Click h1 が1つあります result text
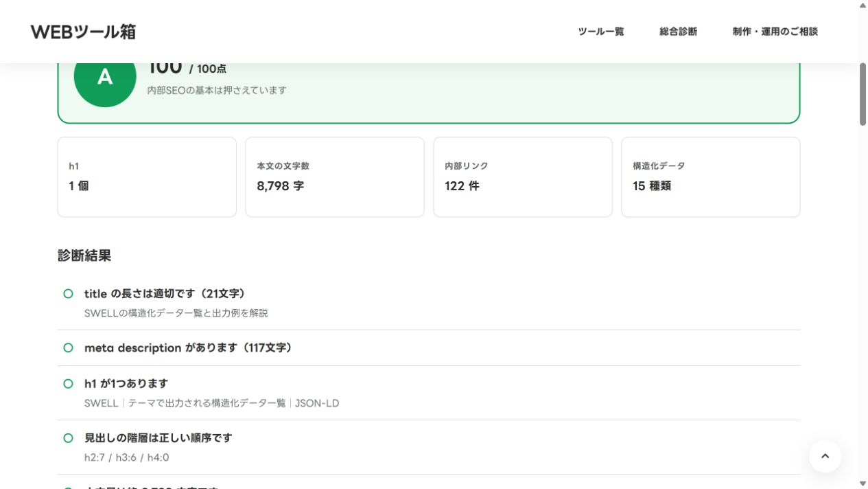Image resolution: width=868 pixels, height=489 pixels. pos(126,384)
